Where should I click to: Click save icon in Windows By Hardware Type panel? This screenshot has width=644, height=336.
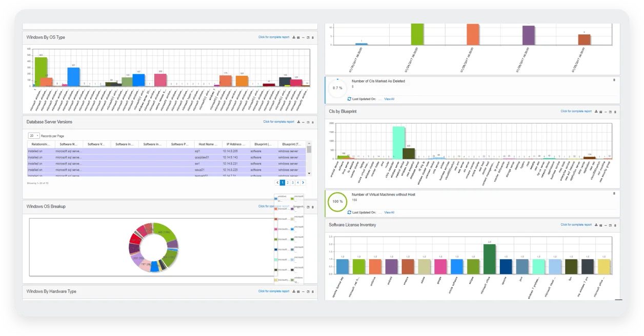pos(298,291)
